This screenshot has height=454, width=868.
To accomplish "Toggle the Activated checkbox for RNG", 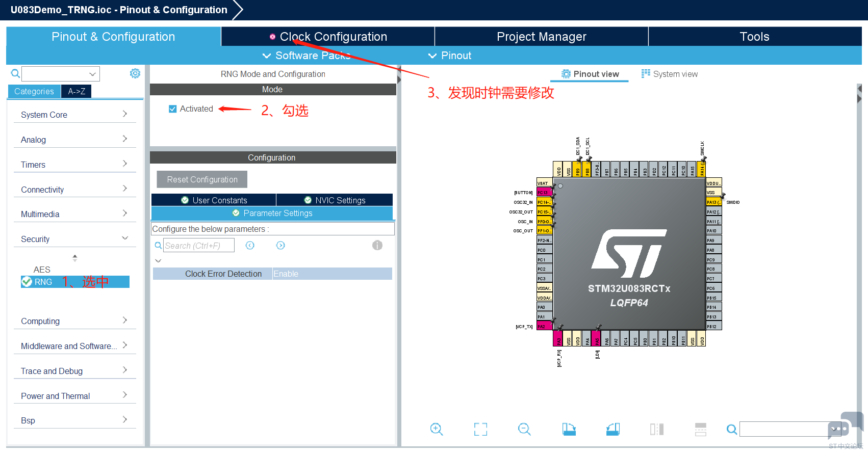I will 173,109.
